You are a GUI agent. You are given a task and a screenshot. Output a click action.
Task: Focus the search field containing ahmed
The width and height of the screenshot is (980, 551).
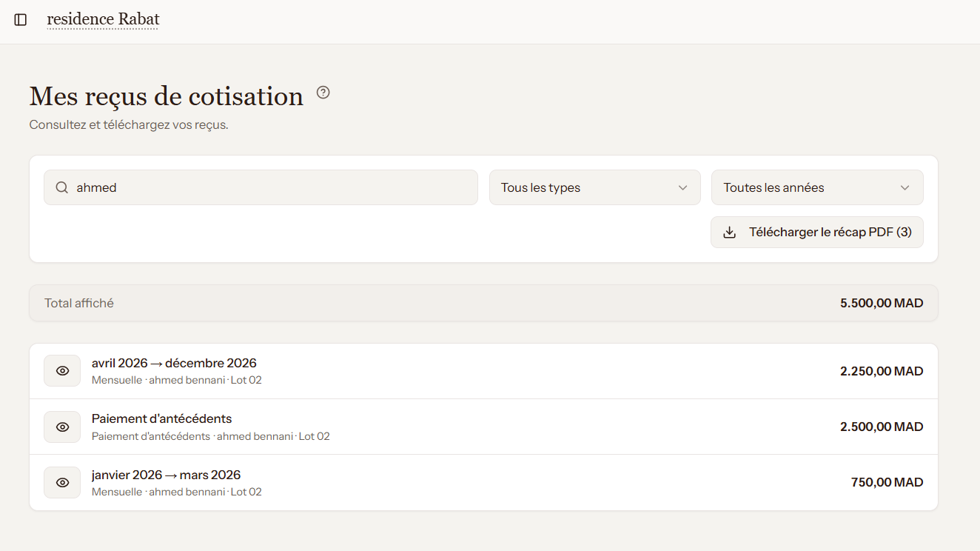(x=261, y=187)
